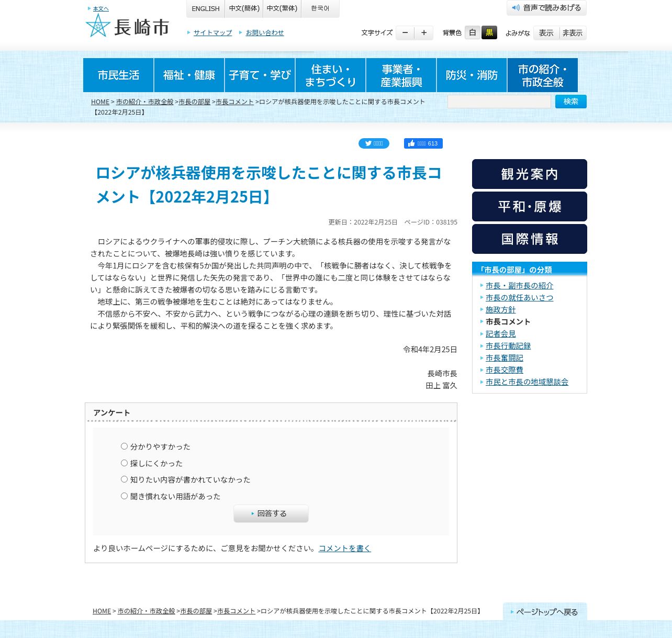Switch language to 中文(繁体)
Image resolution: width=672 pixels, height=638 pixels.
(282, 8)
